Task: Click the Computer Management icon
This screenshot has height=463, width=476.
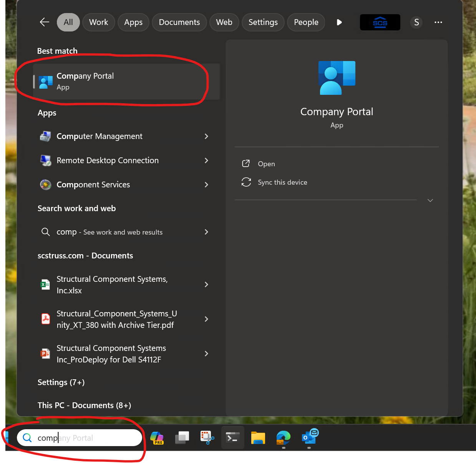Action: [45, 136]
